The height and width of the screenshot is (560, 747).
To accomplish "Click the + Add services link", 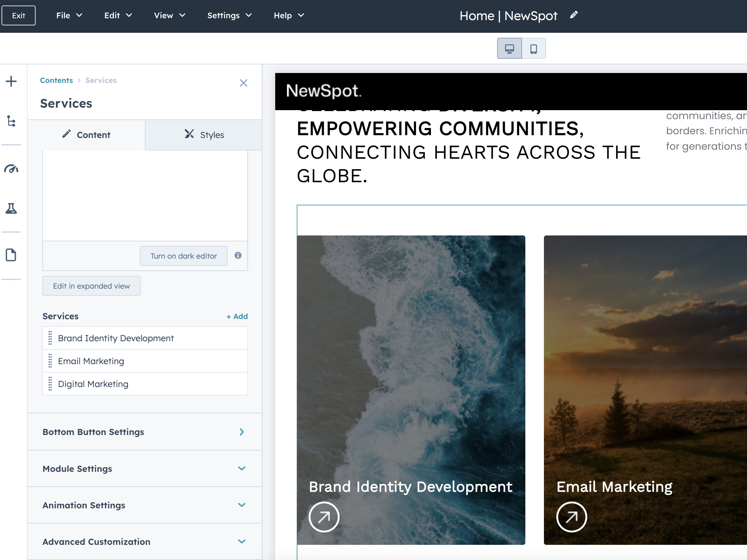I will point(237,316).
